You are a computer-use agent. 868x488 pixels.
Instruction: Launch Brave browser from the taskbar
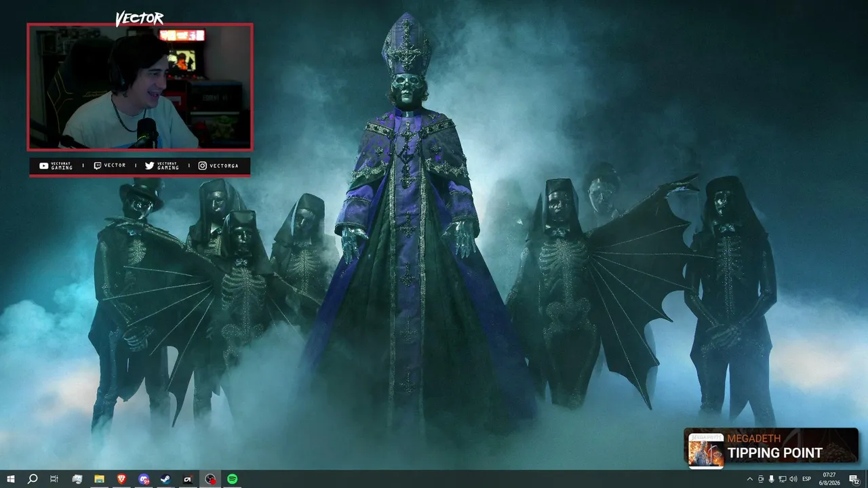coord(121,479)
